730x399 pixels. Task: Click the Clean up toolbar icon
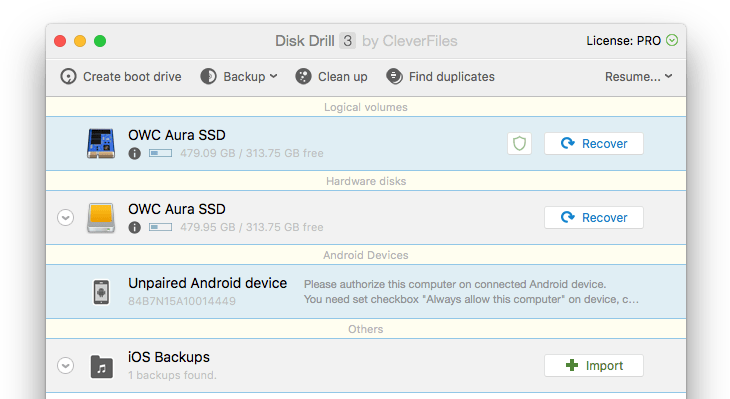(x=303, y=76)
